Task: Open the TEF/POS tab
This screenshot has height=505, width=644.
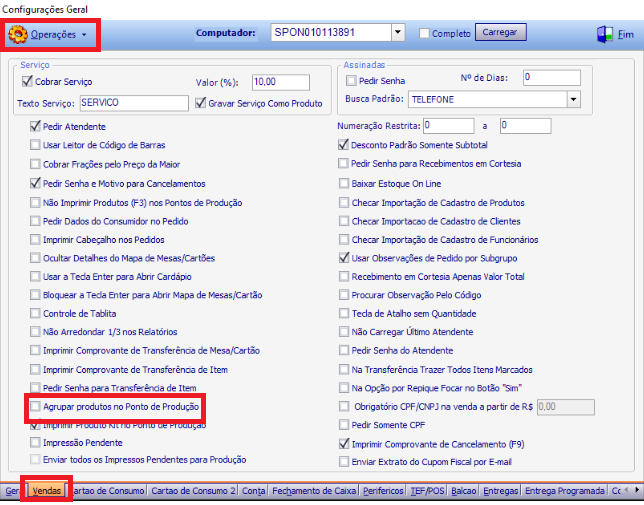Action: pyautogui.click(x=428, y=491)
